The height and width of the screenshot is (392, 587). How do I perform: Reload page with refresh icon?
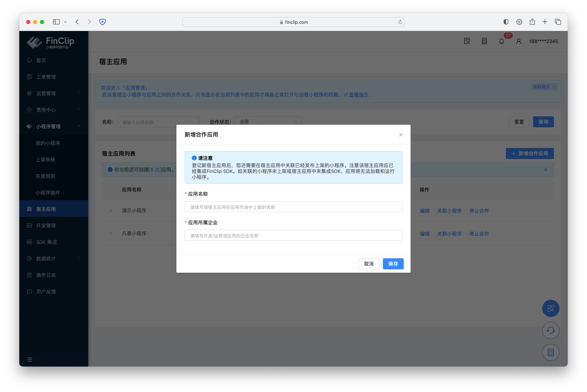tap(400, 22)
